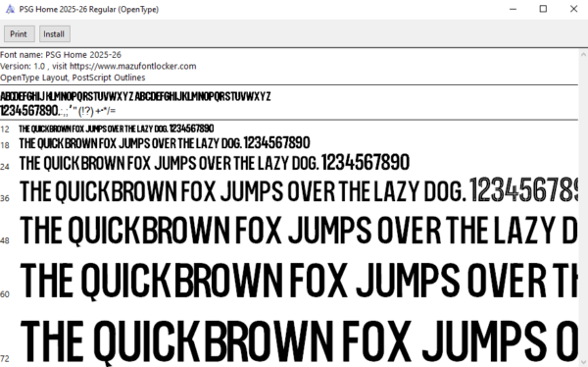The height and width of the screenshot is (367, 588).
Task: Click the size label '18'
Action: coord(5,145)
